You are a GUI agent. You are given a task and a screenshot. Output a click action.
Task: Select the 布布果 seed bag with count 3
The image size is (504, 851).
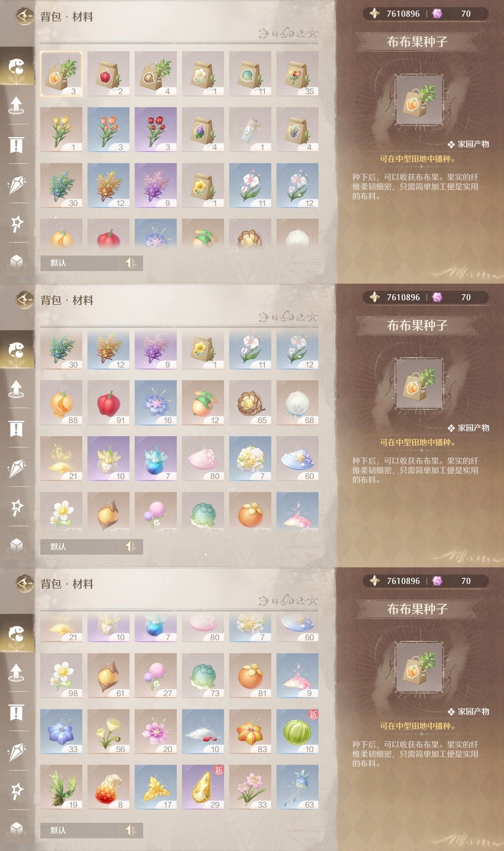[x=61, y=74]
